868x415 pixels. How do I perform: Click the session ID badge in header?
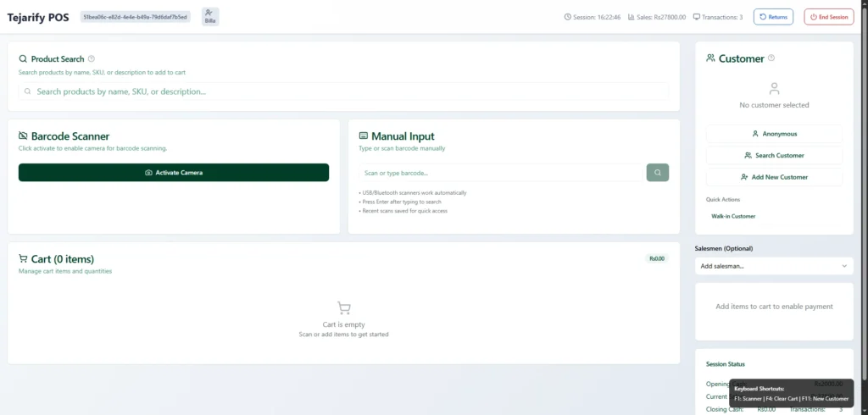click(x=136, y=17)
